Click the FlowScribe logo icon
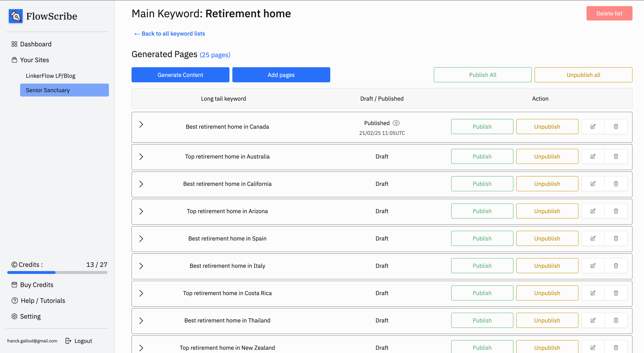This screenshot has height=353, width=644. [x=15, y=16]
